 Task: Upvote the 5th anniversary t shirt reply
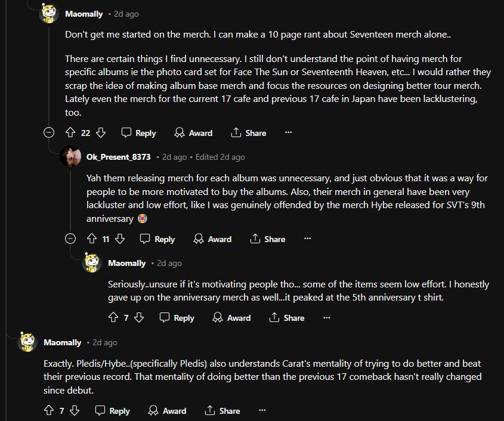113,318
